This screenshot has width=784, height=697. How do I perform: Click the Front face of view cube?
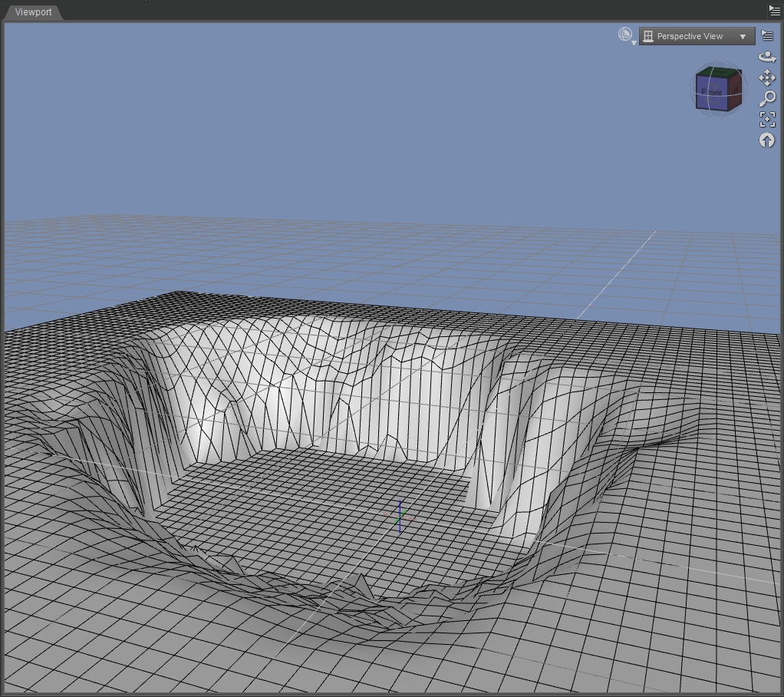pos(711,93)
